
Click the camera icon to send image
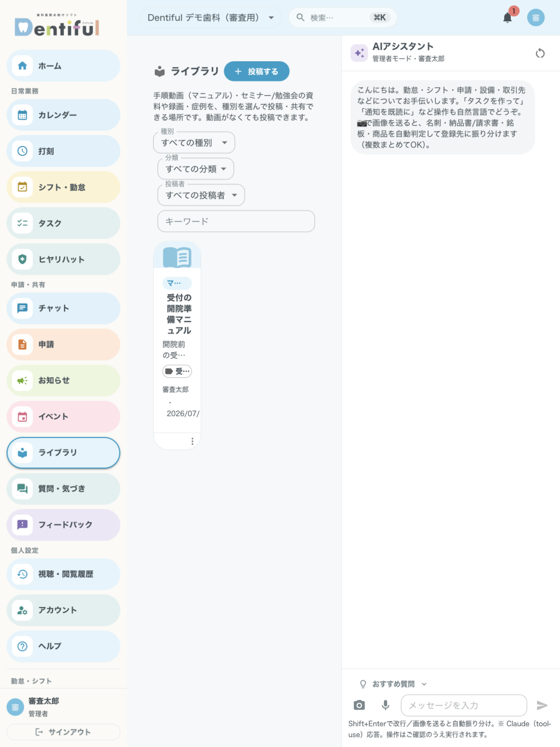click(359, 705)
